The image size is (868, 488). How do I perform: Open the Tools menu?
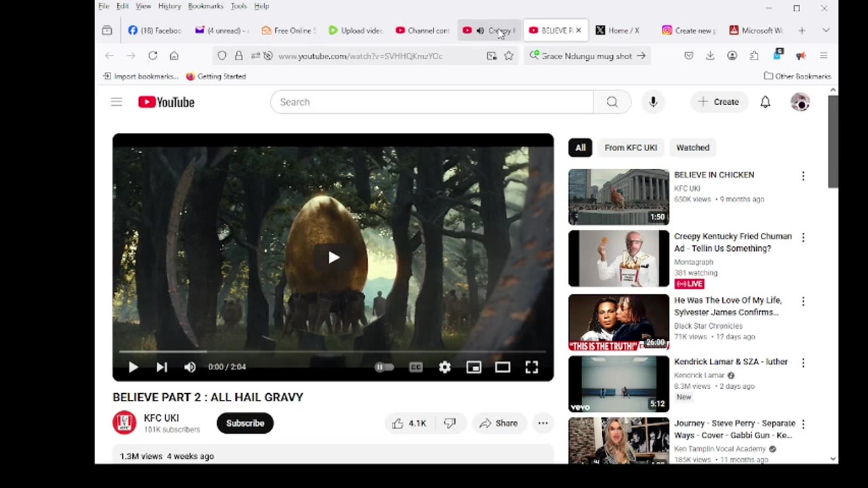[239, 6]
